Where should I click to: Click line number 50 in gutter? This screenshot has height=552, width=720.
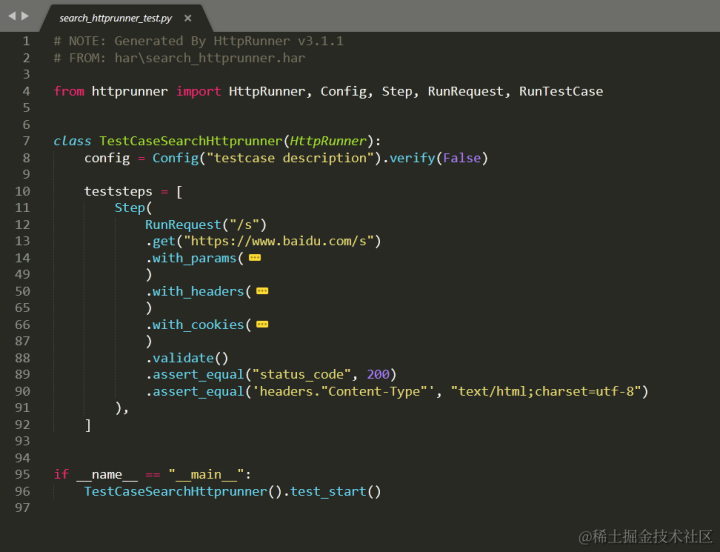(x=22, y=291)
